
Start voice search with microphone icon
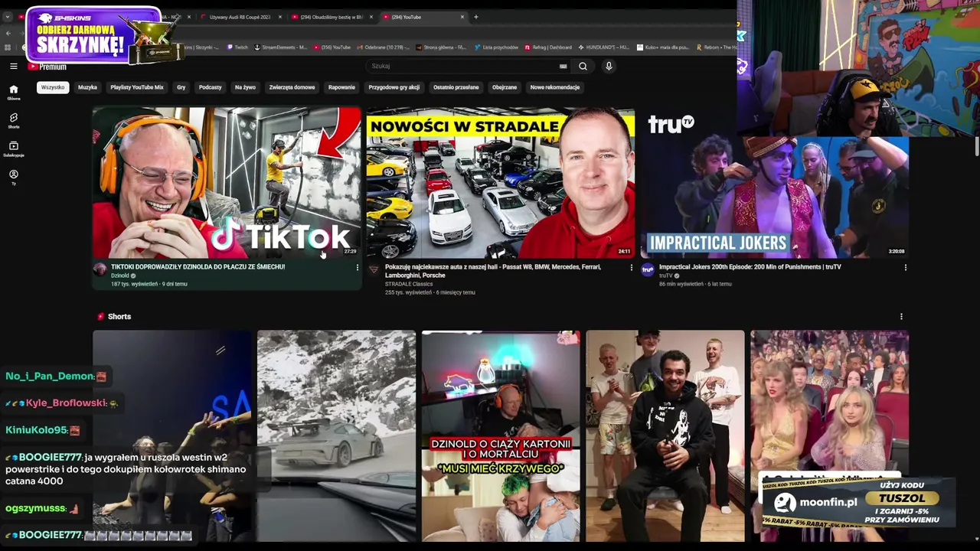pyautogui.click(x=609, y=67)
